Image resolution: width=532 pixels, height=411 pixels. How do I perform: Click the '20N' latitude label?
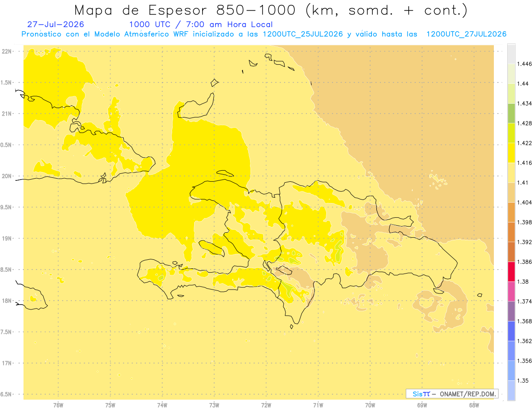point(7,176)
